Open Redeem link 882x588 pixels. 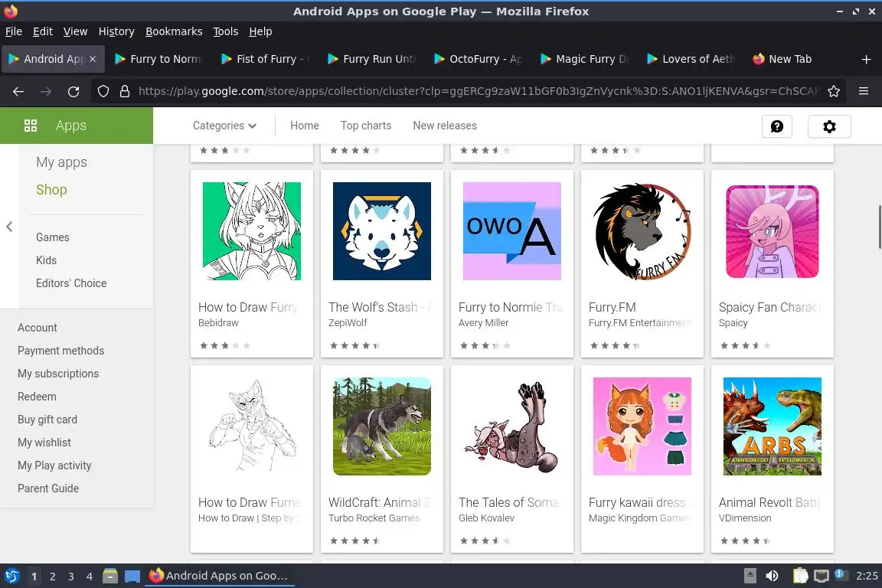37,397
